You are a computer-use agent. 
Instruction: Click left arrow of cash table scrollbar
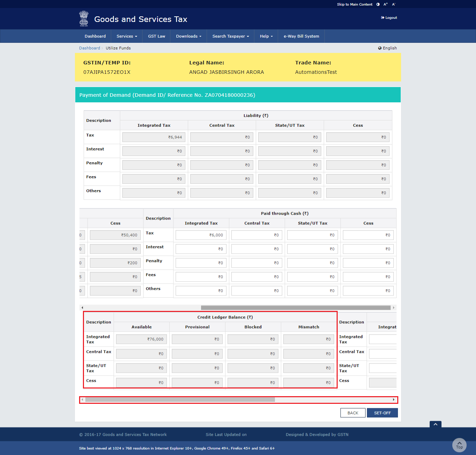(82, 308)
